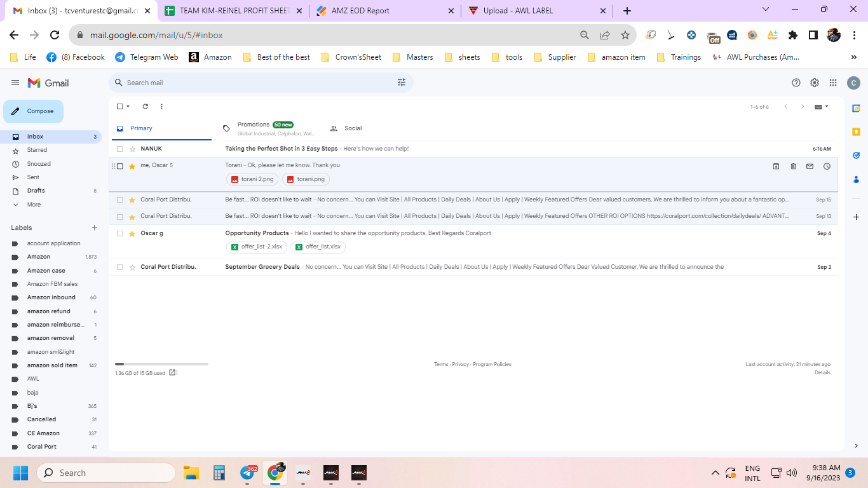Star the NANUK email
Viewport: 868px width, 488px height.
tap(132, 149)
